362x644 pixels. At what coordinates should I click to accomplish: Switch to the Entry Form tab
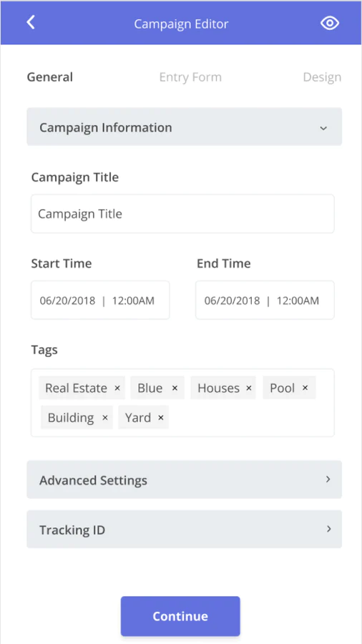click(190, 77)
